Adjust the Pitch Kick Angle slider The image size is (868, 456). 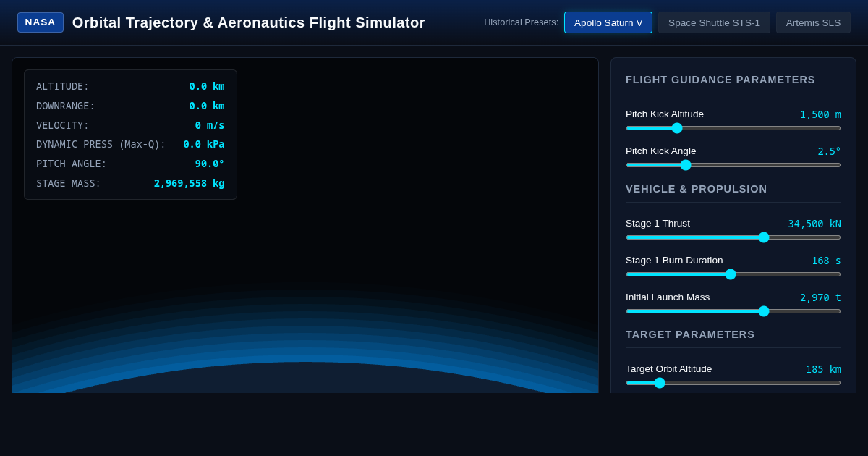pyautogui.click(x=733, y=165)
